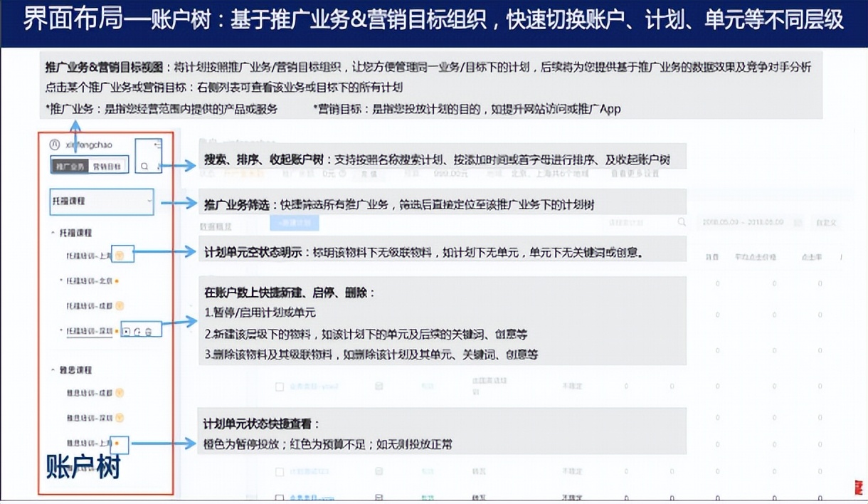The width and height of the screenshot is (868, 504).
Task: Click the magnifier icon in plan search box
Action: click(x=682, y=223)
